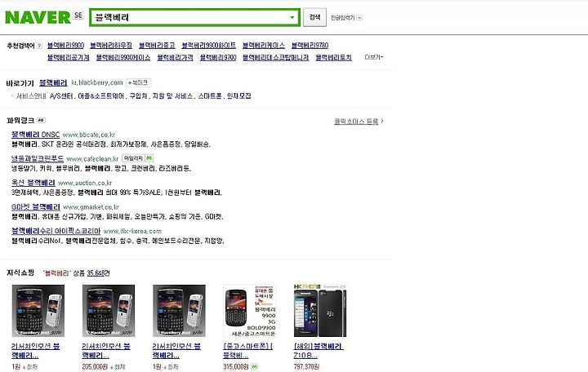Click the 파워링크 section heading

(20, 120)
